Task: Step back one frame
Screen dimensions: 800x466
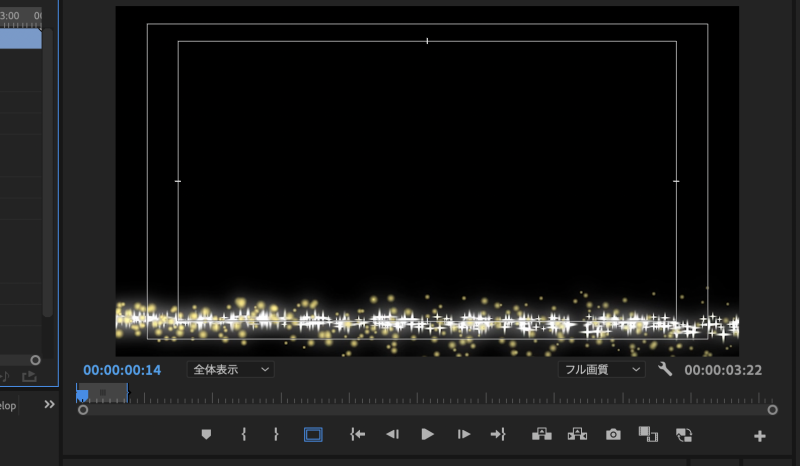Action: [393, 435]
